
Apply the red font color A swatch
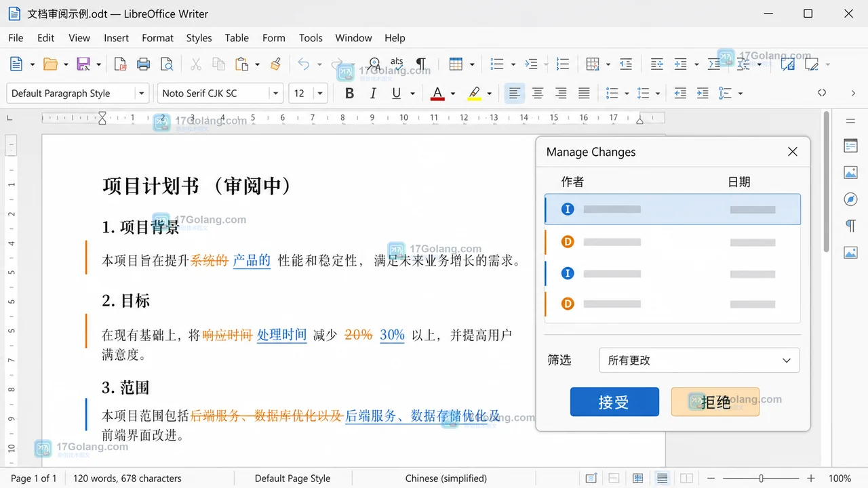pyautogui.click(x=437, y=94)
